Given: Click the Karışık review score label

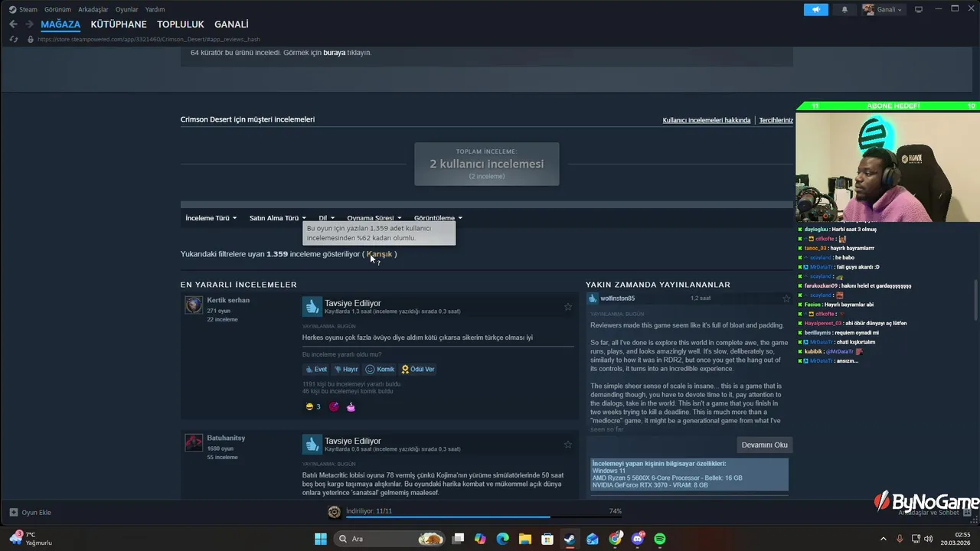Looking at the screenshot, I should point(380,254).
